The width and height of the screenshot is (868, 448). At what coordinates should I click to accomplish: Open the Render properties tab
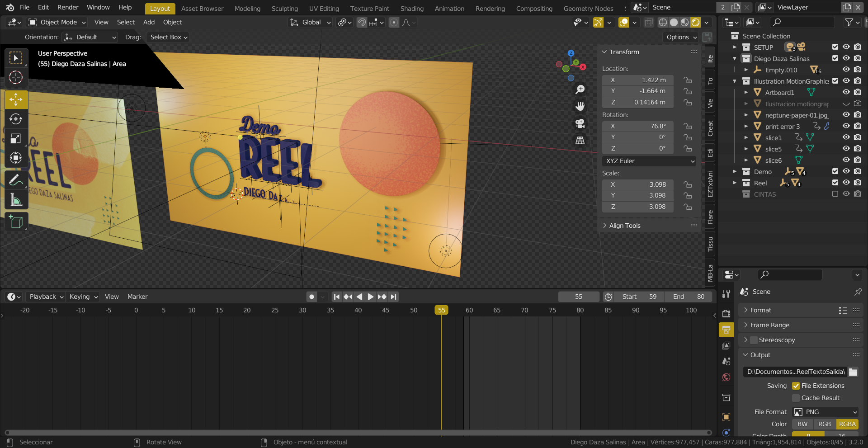pyautogui.click(x=726, y=313)
